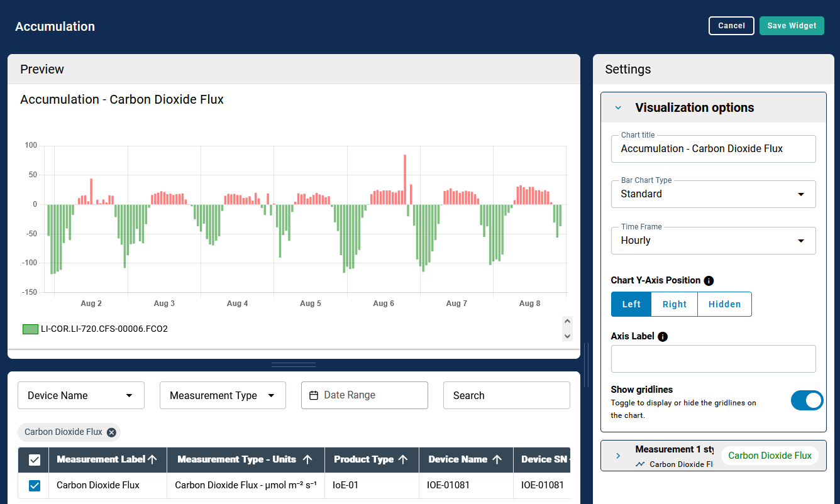Toggle Show gridlines switch off
840x504 pixels.
pyautogui.click(x=807, y=400)
